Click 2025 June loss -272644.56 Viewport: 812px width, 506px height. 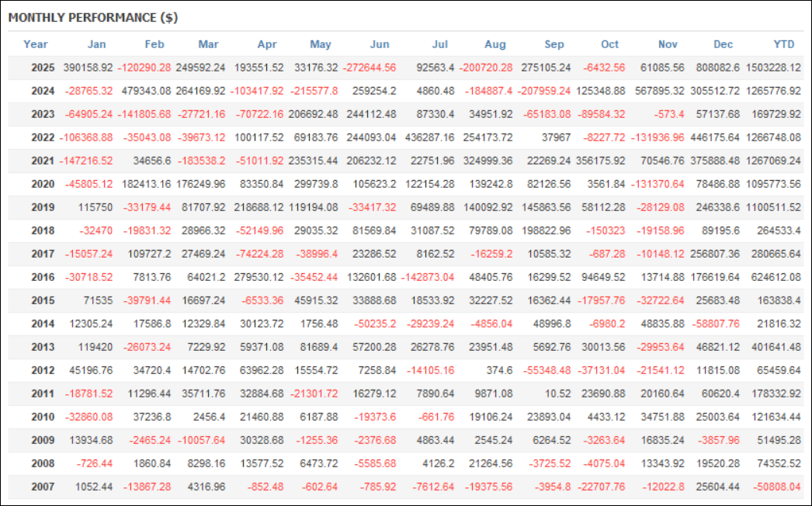[x=370, y=68]
